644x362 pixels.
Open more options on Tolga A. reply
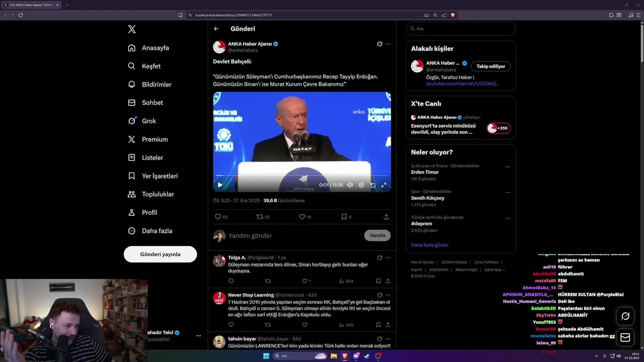pos(388,257)
